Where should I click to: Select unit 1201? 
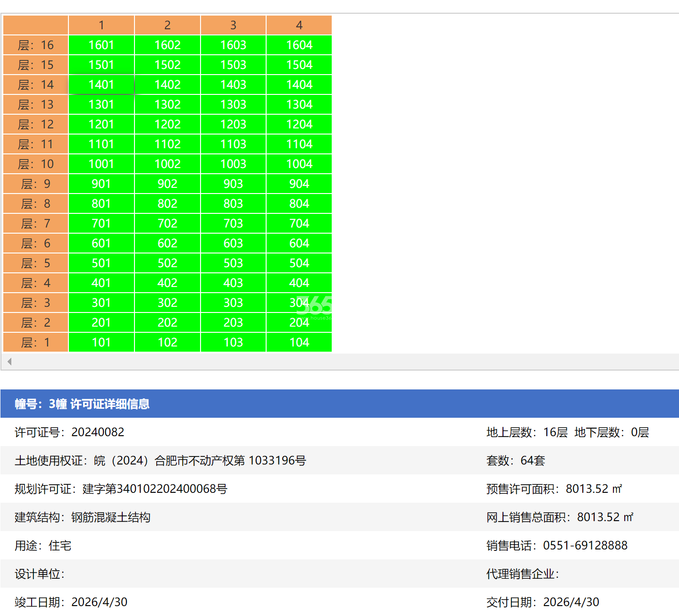pyautogui.click(x=101, y=124)
